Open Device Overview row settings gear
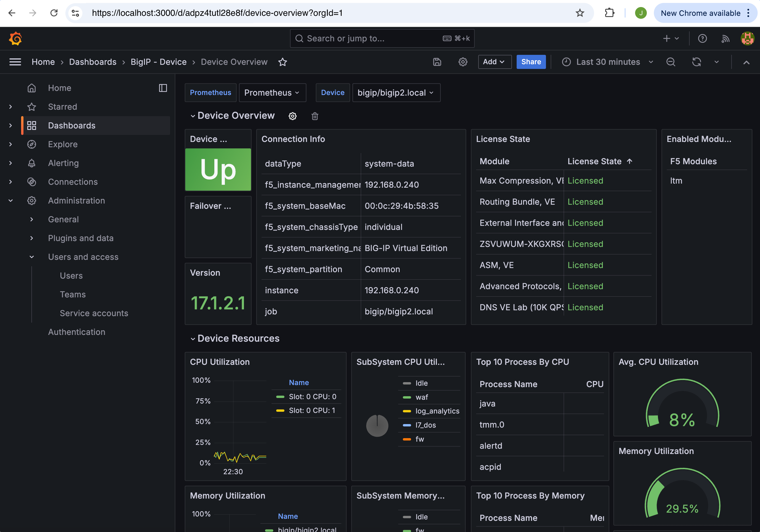This screenshot has height=532, width=760. (292, 116)
